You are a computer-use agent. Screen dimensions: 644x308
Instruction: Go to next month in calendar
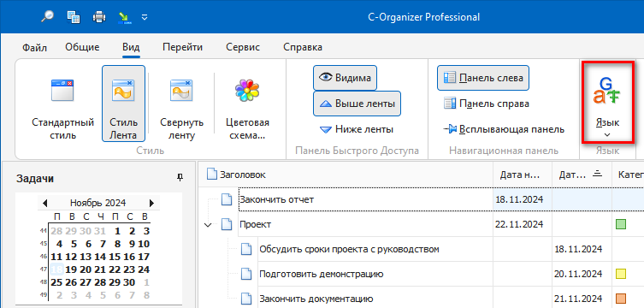151,203
